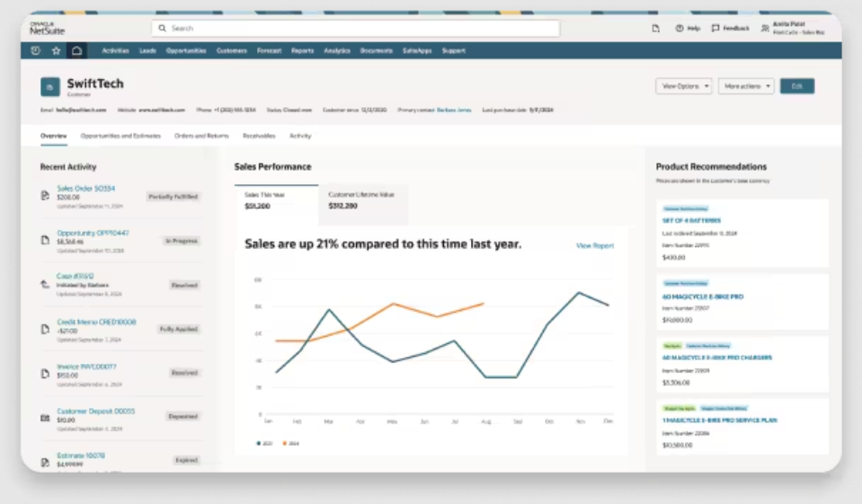Open the Opportunity OPP10447 link
Image resolution: width=862 pixels, height=504 pixels.
coord(93,233)
